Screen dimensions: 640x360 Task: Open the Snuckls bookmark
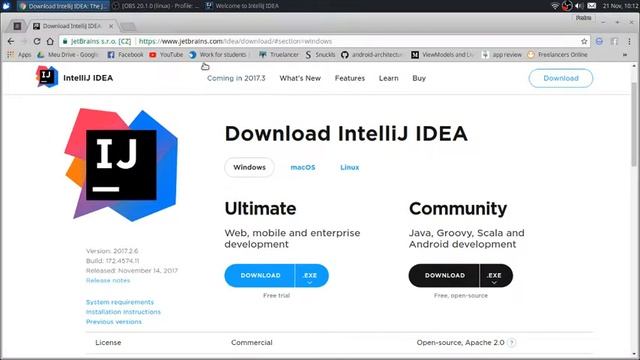coord(320,55)
